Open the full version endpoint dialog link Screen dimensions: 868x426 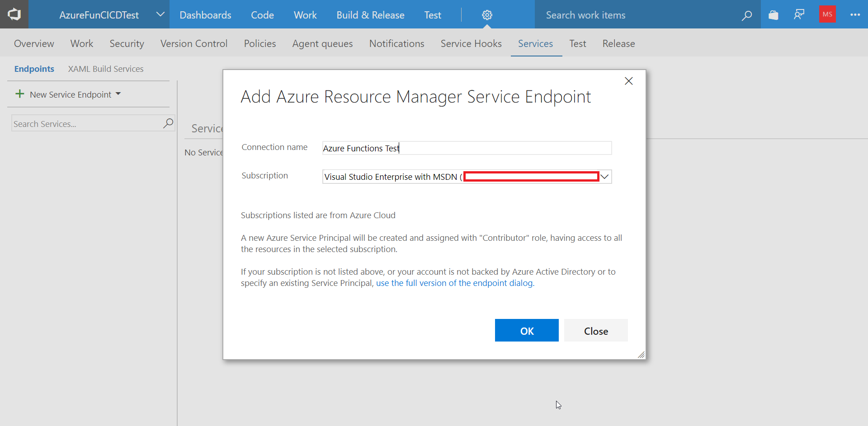point(455,283)
